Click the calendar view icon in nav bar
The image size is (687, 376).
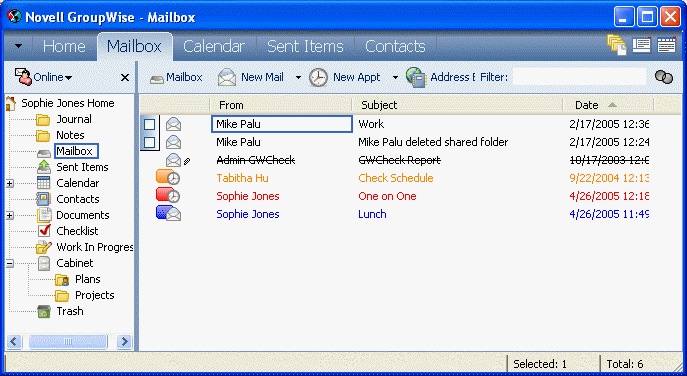[x=666, y=45]
